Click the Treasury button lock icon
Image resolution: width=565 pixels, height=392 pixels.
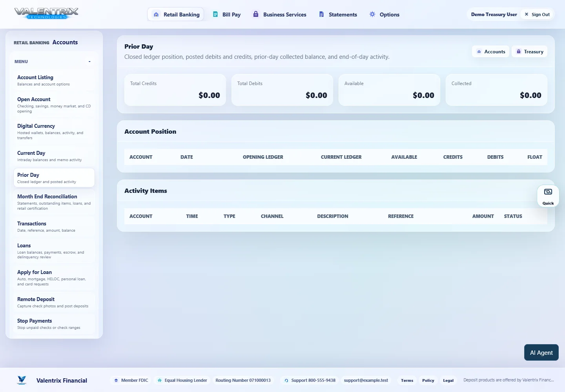click(x=519, y=51)
